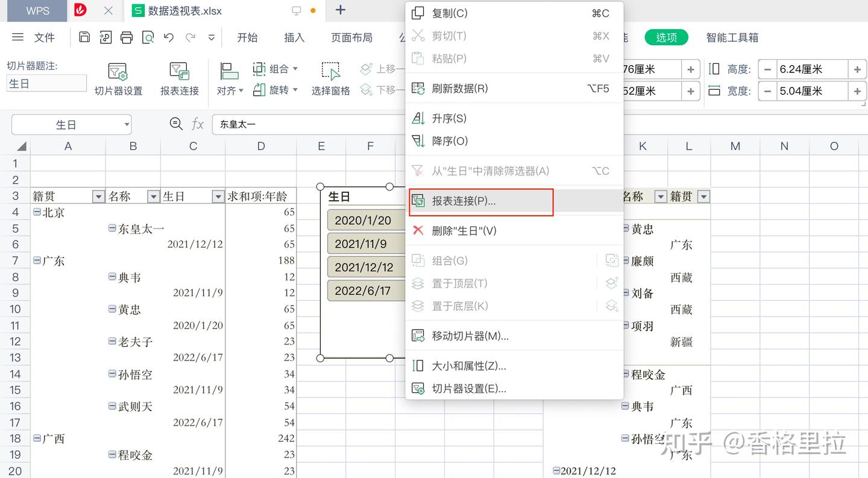The height and width of the screenshot is (478, 868).
Task: Open the 名称 filter dropdown in column B
Action: [153, 197]
